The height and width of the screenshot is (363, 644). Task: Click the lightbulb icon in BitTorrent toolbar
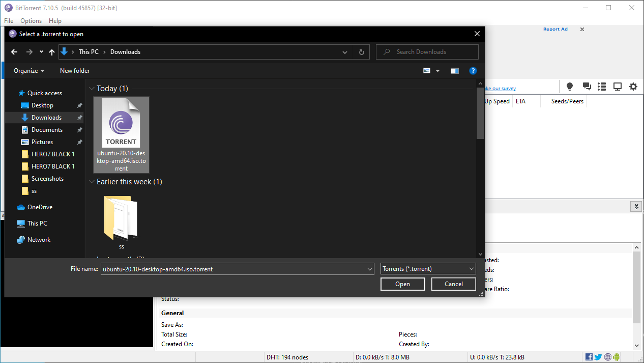tap(570, 87)
